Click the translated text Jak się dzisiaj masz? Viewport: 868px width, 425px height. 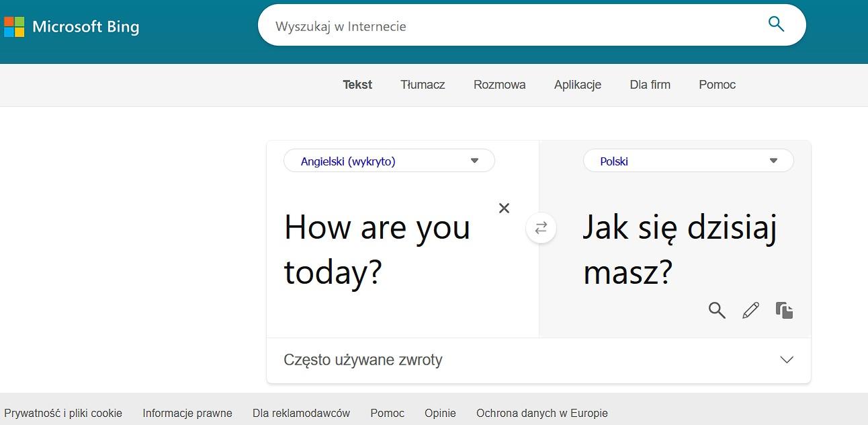pos(679,249)
